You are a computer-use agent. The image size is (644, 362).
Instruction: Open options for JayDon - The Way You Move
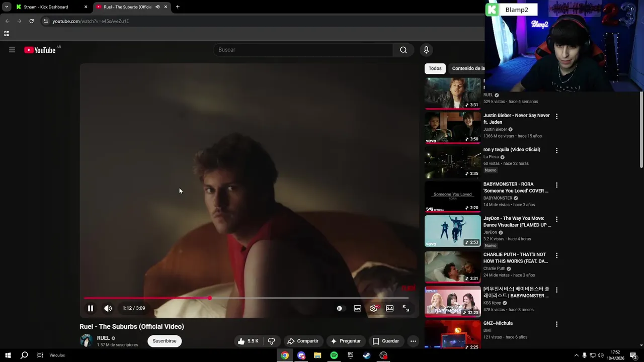pyautogui.click(x=556, y=219)
